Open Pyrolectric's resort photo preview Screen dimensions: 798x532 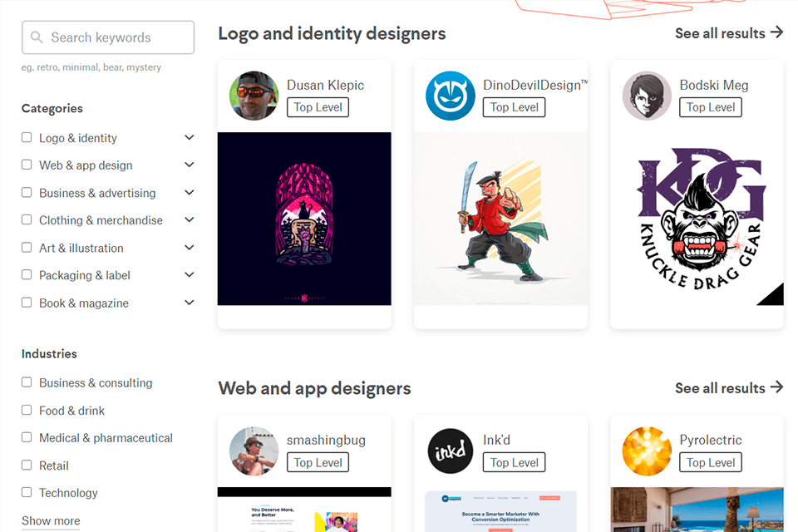pyautogui.click(x=697, y=510)
